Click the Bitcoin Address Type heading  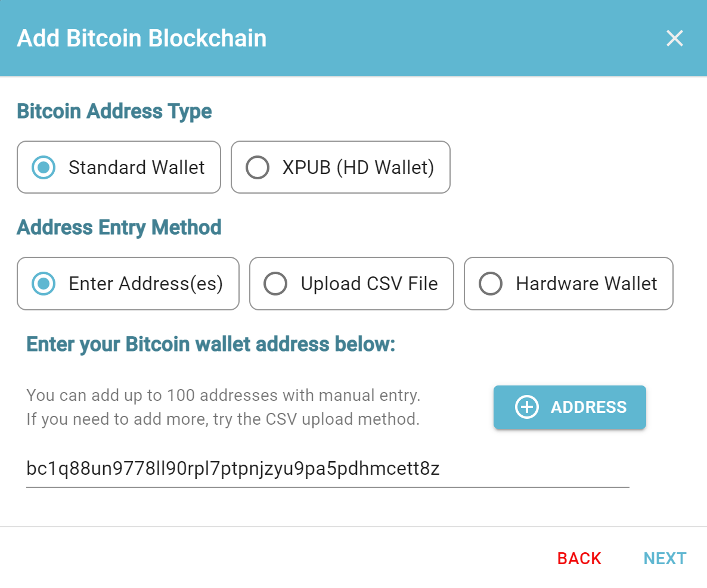pos(114,111)
